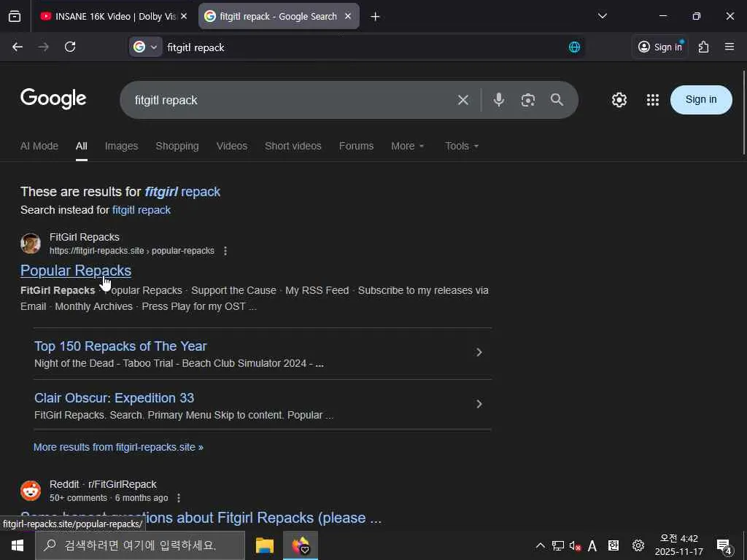Show hidden system tray icons
This screenshot has height=560, width=747.
pos(541,545)
